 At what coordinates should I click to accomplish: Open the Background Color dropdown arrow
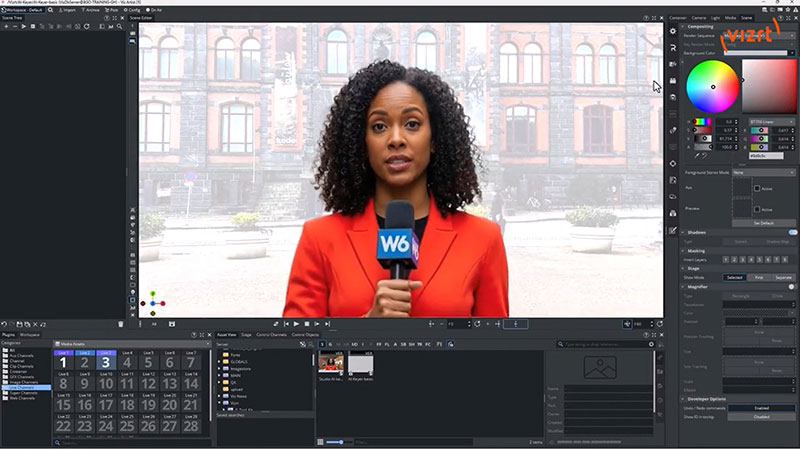[792, 53]
